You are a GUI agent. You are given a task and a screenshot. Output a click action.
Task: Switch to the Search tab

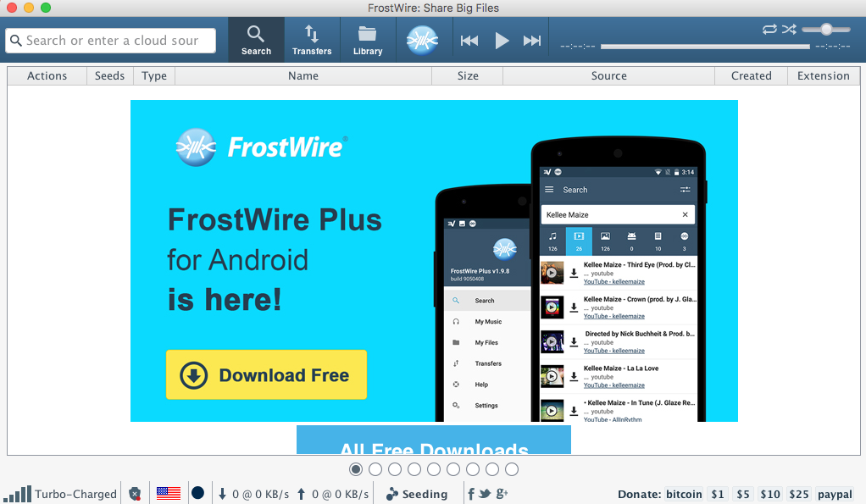click(x=256, y=39)
